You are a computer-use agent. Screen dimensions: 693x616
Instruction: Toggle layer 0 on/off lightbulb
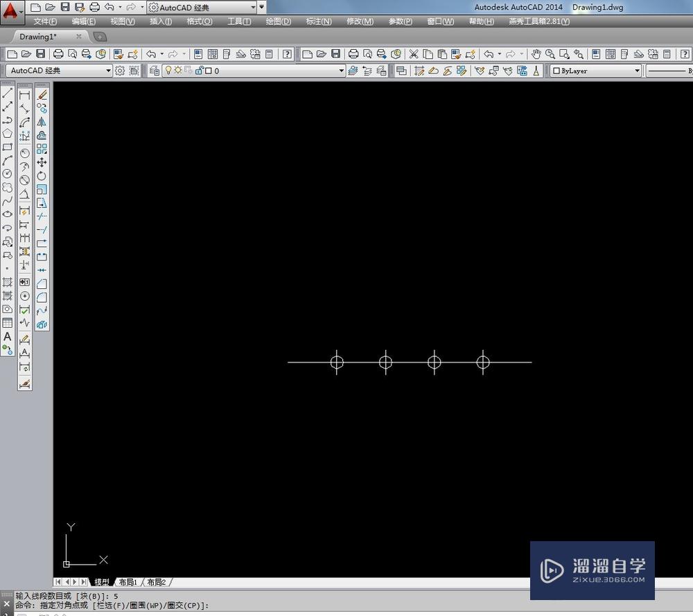(x=168, y=70)
